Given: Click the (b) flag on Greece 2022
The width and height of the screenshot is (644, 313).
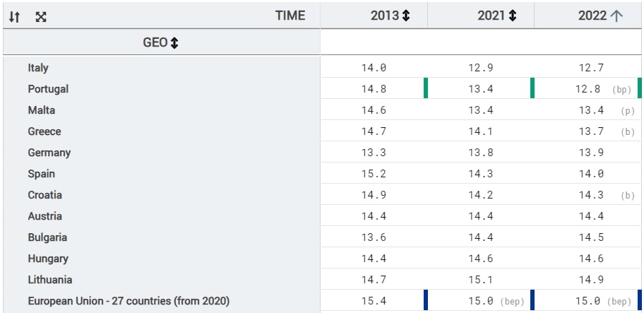Looking at the screenshot, I should (628, 132).
